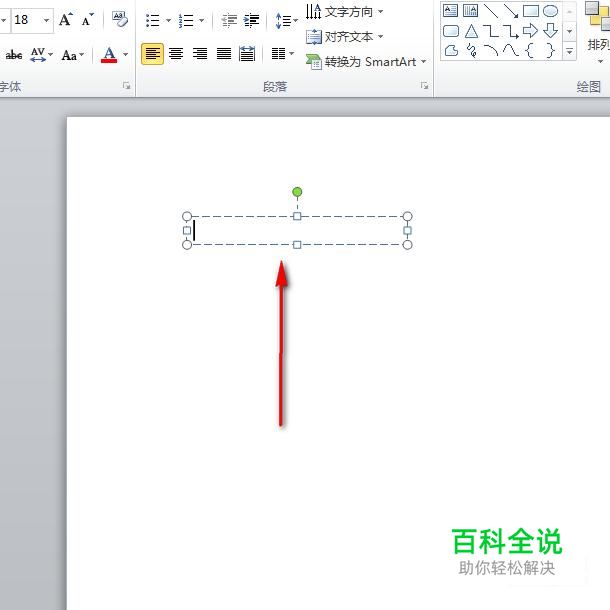Select the rectangle shape

tap(531, 11)
